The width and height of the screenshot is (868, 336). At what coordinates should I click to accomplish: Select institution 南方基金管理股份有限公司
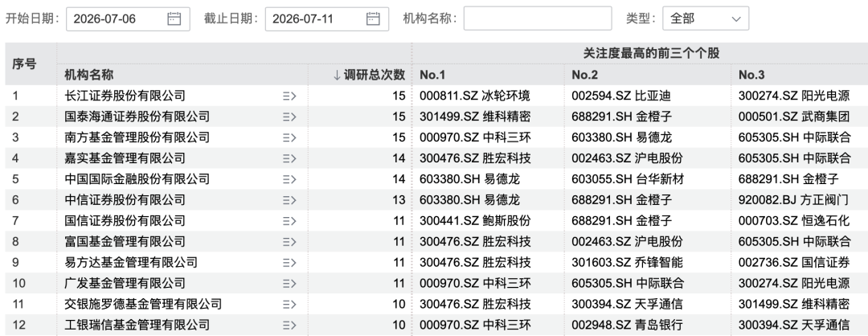137,137
